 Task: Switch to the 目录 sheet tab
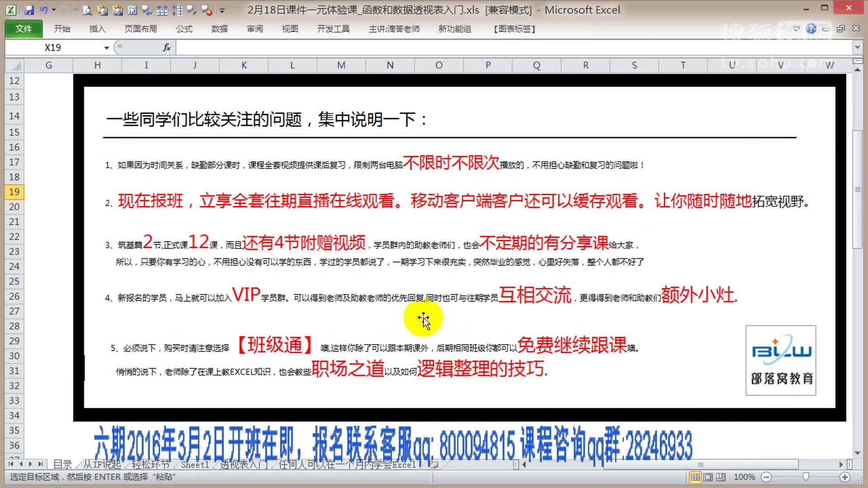62,465
